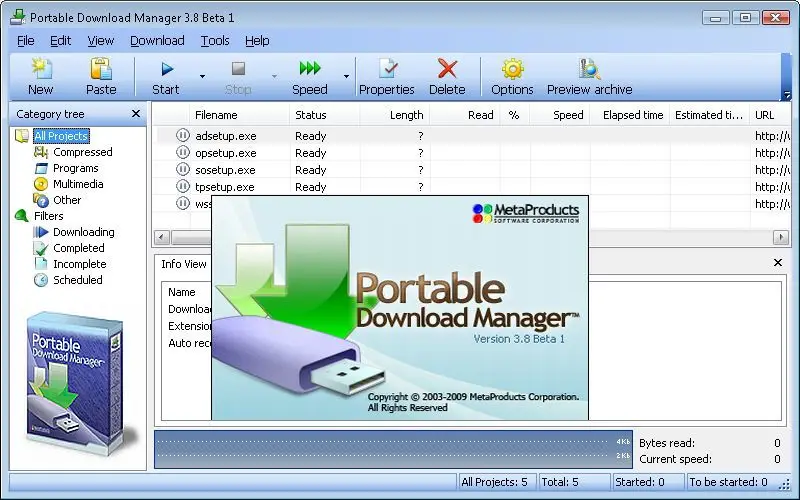Click the URL column header
Image resolution: width=800 pixels, height=500 pixels.
770,115
